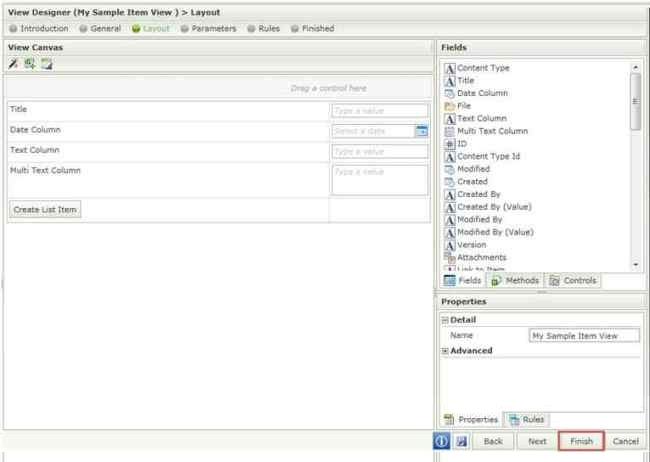The image size is (650, 462).
Task: Click the Title label in the canvas
Action: [x=18, y=109]
